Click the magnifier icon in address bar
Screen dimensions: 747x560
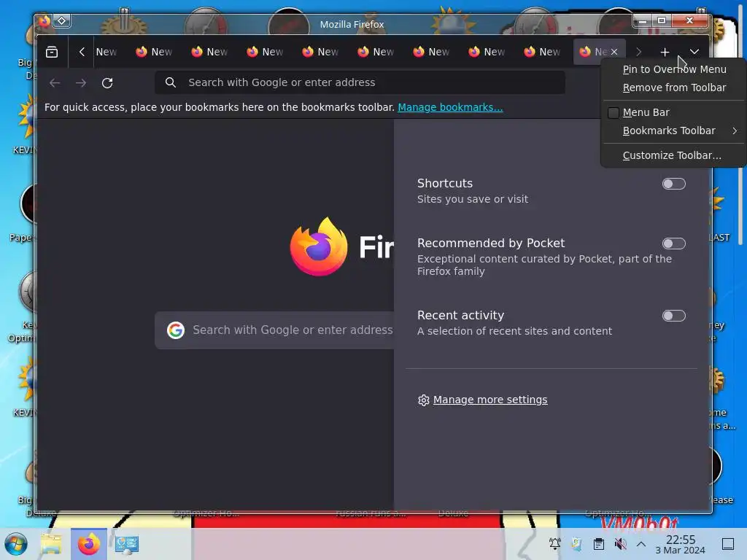point(171,82)
